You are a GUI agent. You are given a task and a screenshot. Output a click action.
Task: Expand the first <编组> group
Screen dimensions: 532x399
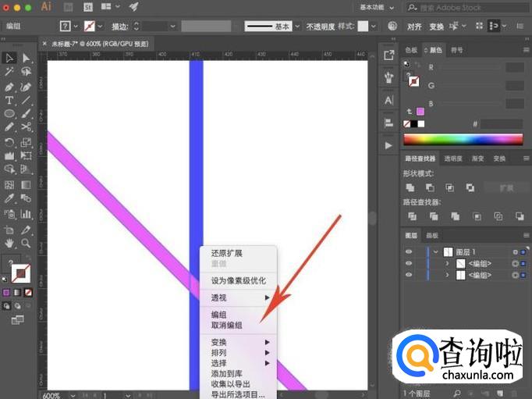(447, 264)
